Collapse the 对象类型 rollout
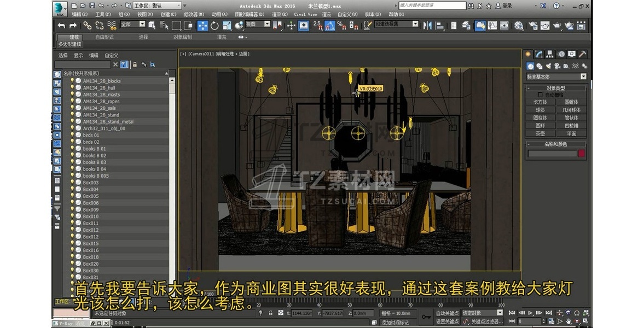644x328 pixels. 555,88
